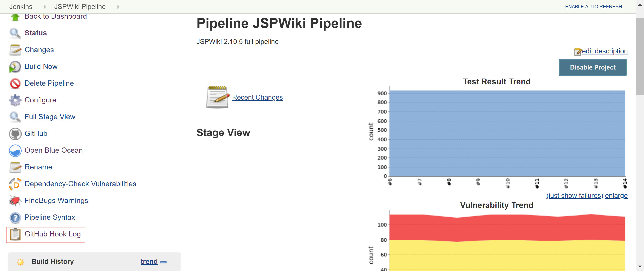Click the Build History sun weather icon
The height and width of the screenshot is (271, 644).
point(21,262)
